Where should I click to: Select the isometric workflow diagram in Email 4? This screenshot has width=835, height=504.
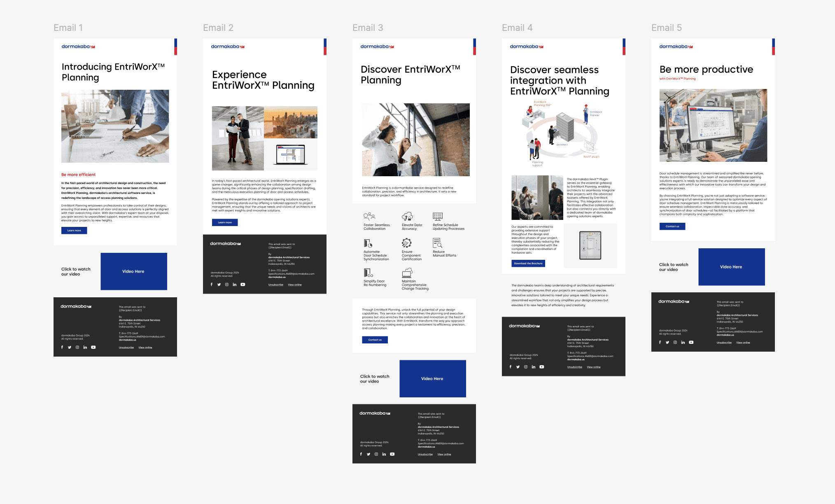[x=562, y=133]
